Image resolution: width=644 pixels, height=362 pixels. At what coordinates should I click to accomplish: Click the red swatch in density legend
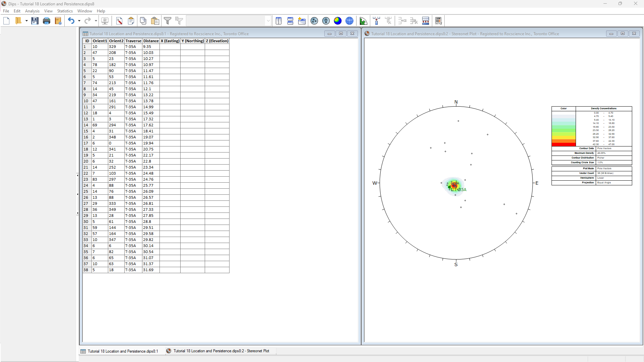pyautogui.click(x=564, y=144)
